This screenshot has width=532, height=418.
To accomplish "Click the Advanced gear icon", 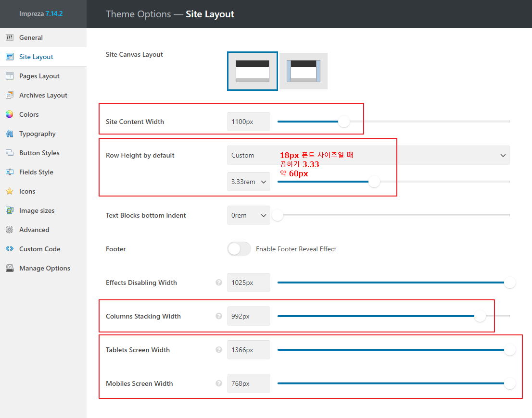I will click(10, 230).
